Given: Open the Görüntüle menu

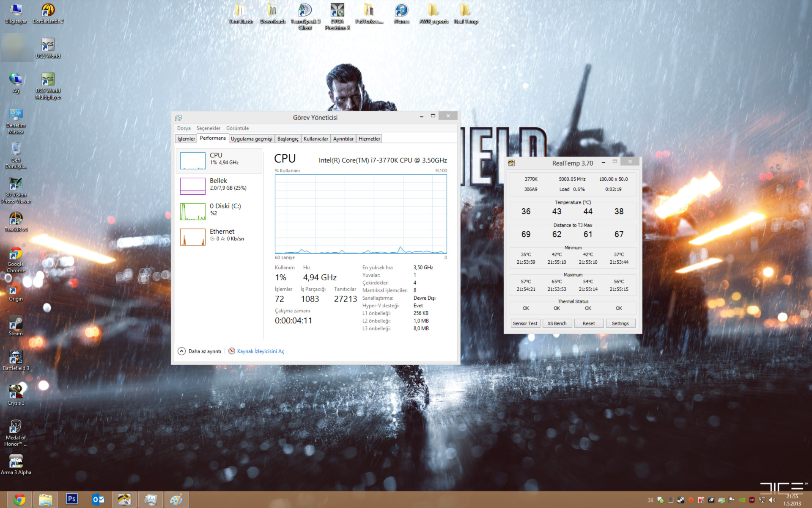Looking at the screenshot, I should (x=237, y=128).
